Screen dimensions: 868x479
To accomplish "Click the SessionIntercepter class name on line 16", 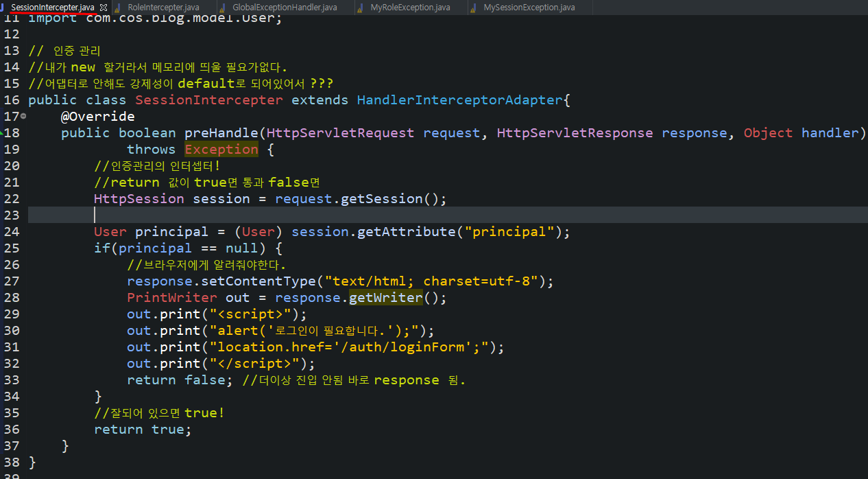I will point(209,100).
